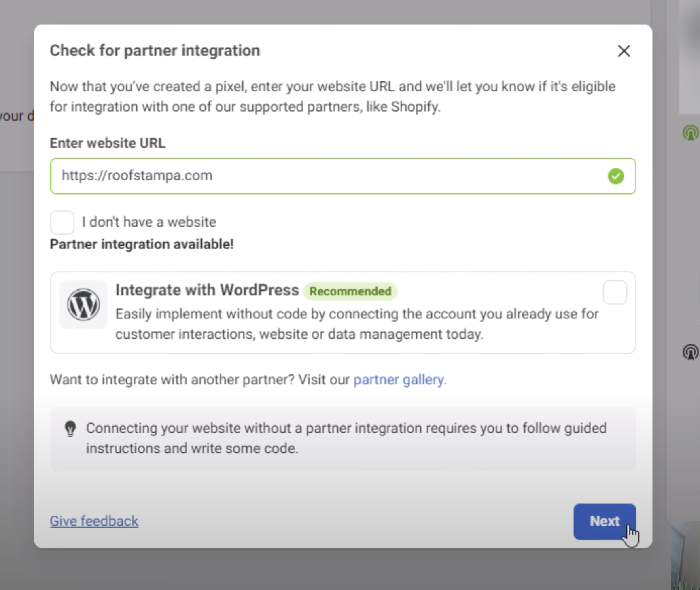700x590 pixels.
Task: Click the tip text about writing code
Action: (346, 438)
